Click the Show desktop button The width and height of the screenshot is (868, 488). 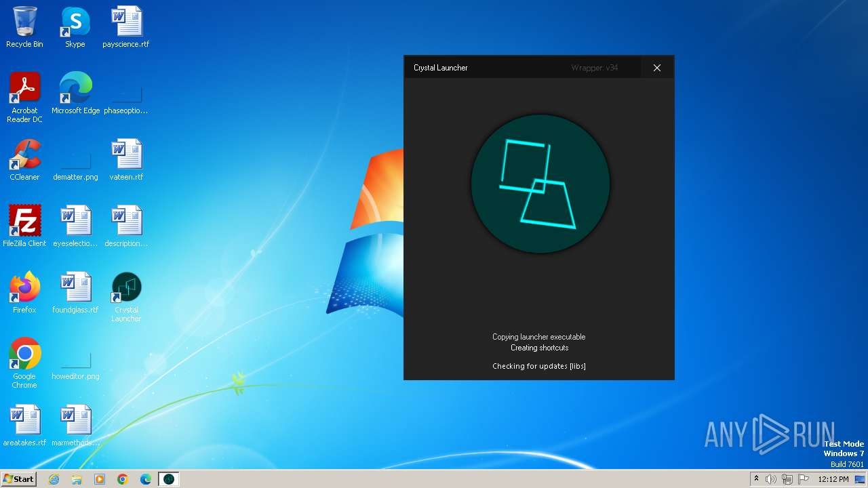coord(861,479)
